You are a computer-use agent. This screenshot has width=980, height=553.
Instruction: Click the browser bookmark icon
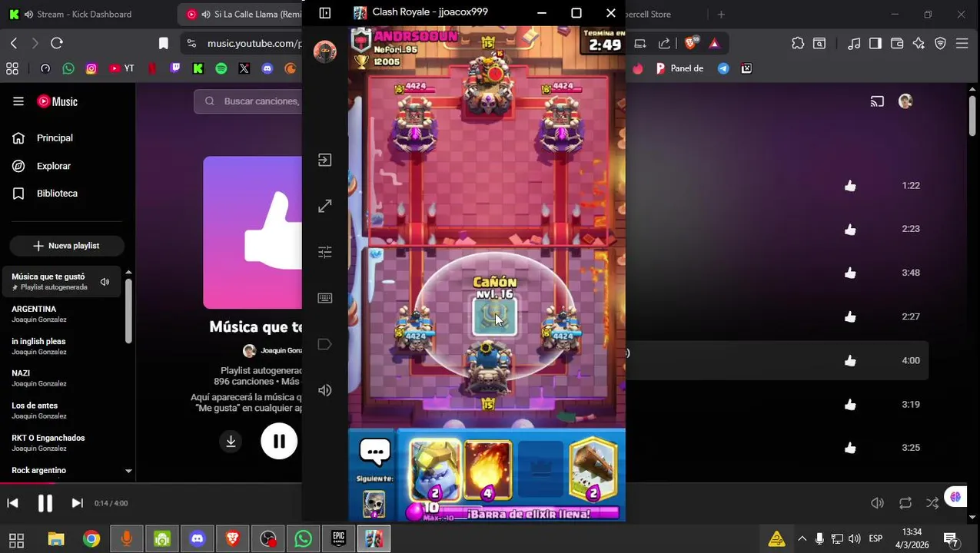(x=163, y=43)
